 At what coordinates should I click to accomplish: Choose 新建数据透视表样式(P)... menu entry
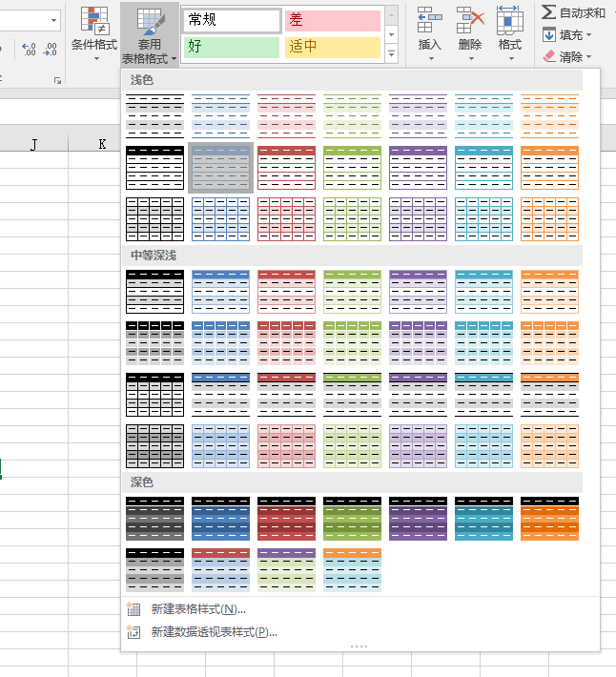pos(214,632)
